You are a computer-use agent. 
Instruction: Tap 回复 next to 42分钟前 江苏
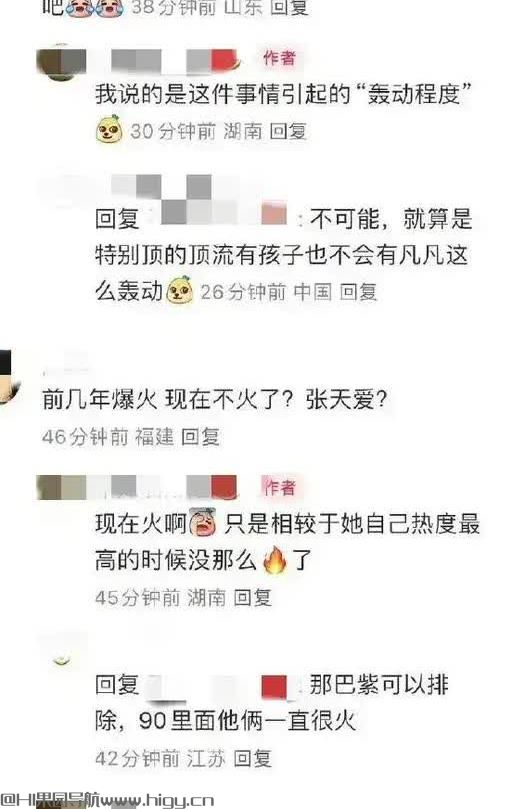pos(252,758)
